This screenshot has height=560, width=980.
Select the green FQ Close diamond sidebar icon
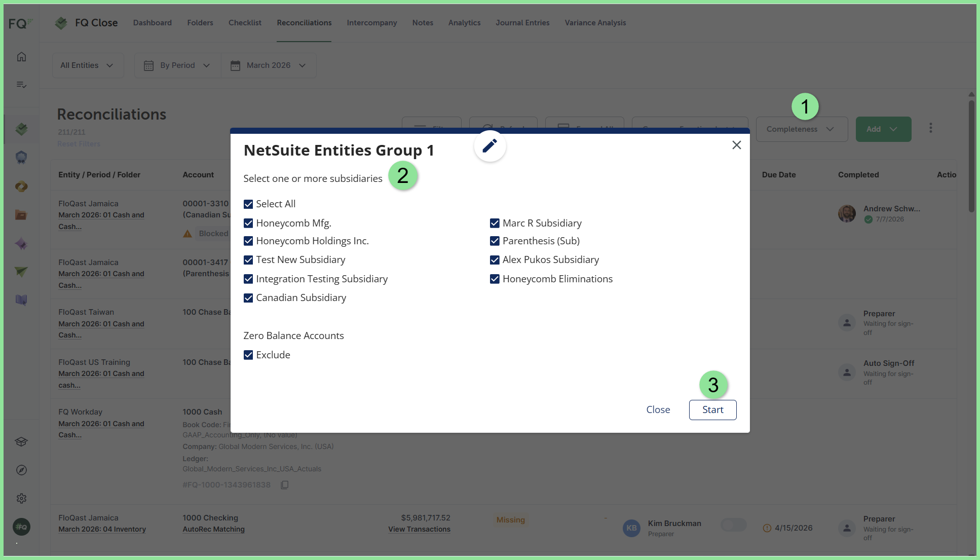[x=21, y=129]
